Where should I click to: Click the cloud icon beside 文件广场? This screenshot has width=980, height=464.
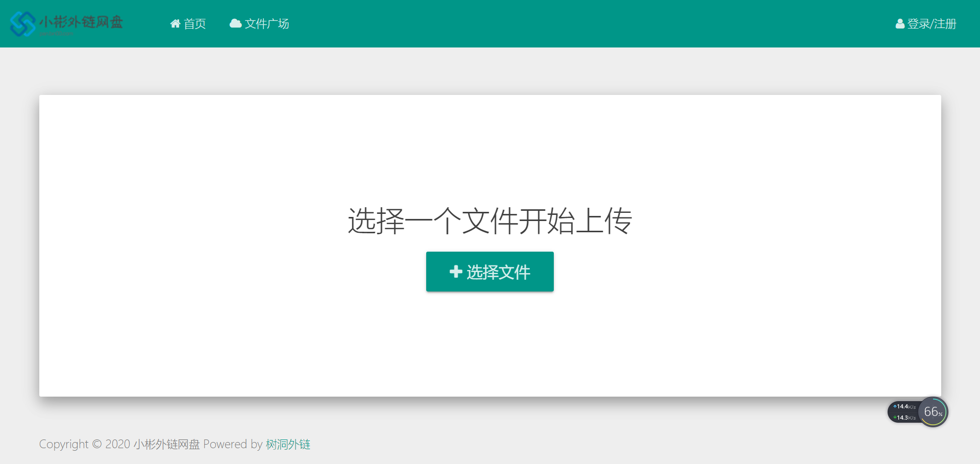click(235, 23)
